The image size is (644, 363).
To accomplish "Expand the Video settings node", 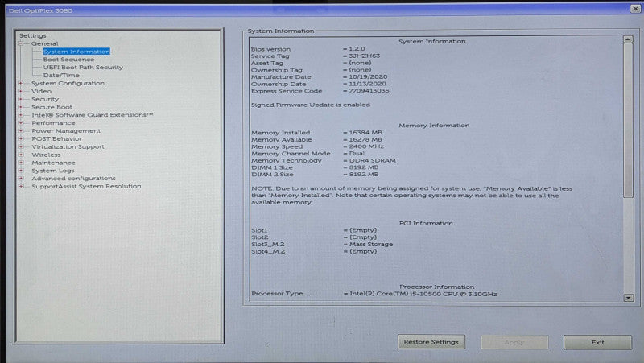I will [21, 91].
